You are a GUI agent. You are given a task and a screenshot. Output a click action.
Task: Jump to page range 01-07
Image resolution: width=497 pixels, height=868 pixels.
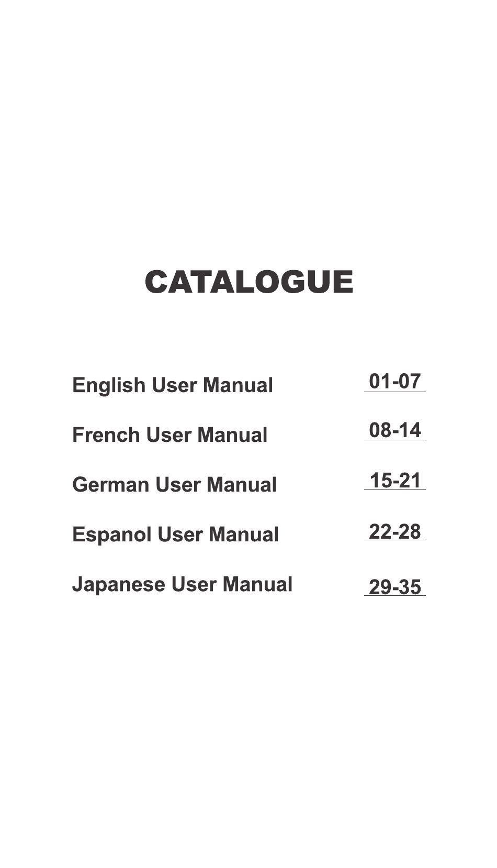(x=395, y=381)
